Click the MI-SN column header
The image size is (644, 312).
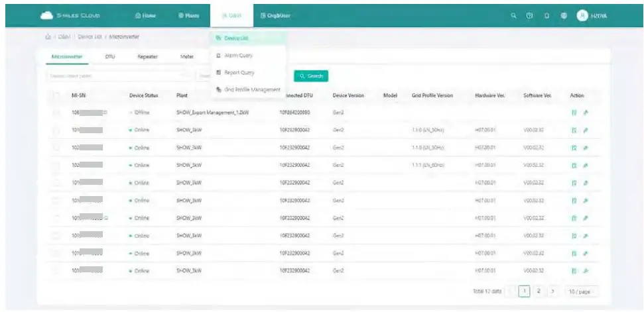pos(78,95)
